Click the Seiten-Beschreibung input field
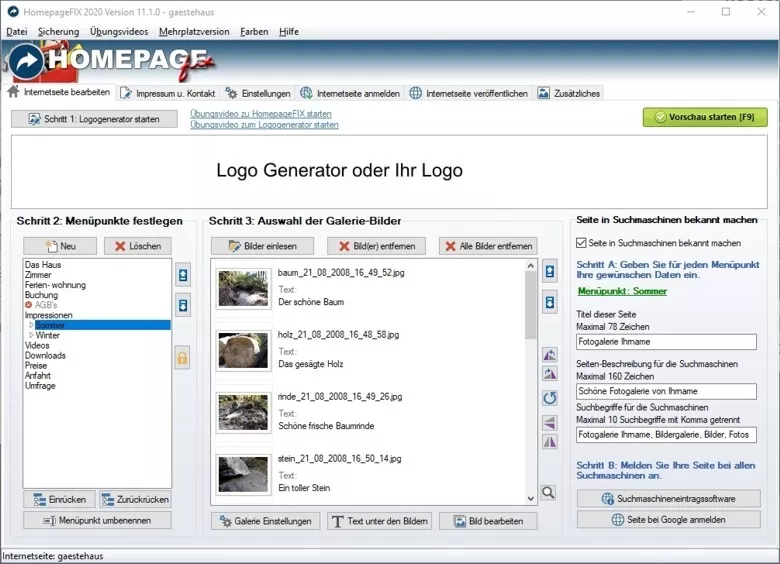This screenshot has width=780, height=564. 667,391
